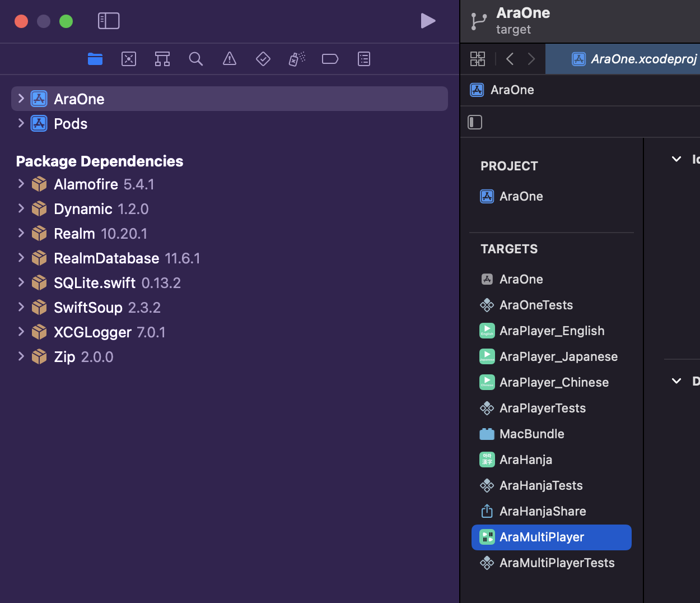Select the AraPlayer_Japanese target
700x603 pixels.
(x=552, y=356)
